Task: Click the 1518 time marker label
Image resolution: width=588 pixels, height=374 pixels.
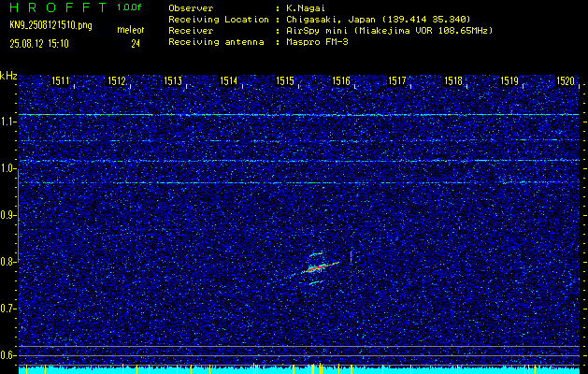Action: 453,81
